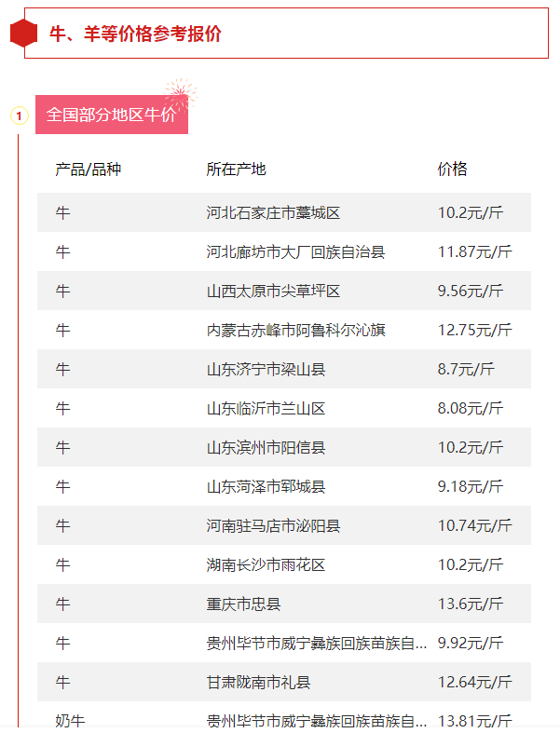Click the 11.87元/斤 price cell
The height and width of the screenshot is (733, 560).
474,252
